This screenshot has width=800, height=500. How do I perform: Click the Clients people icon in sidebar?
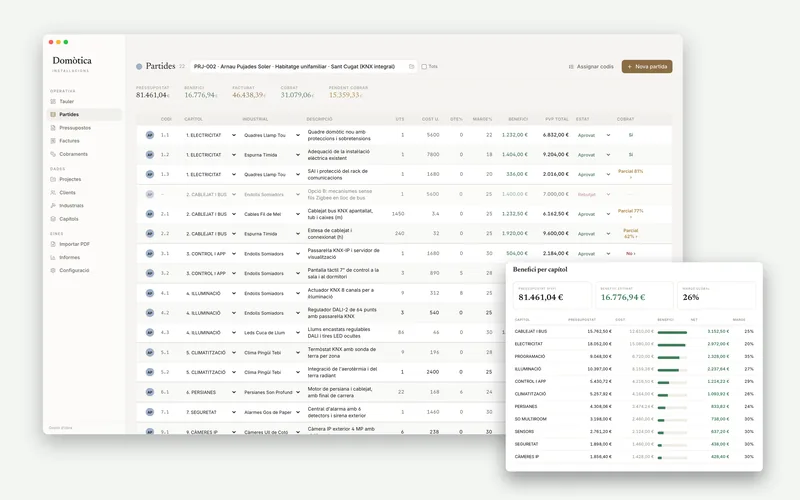click(x=53, y=192)
